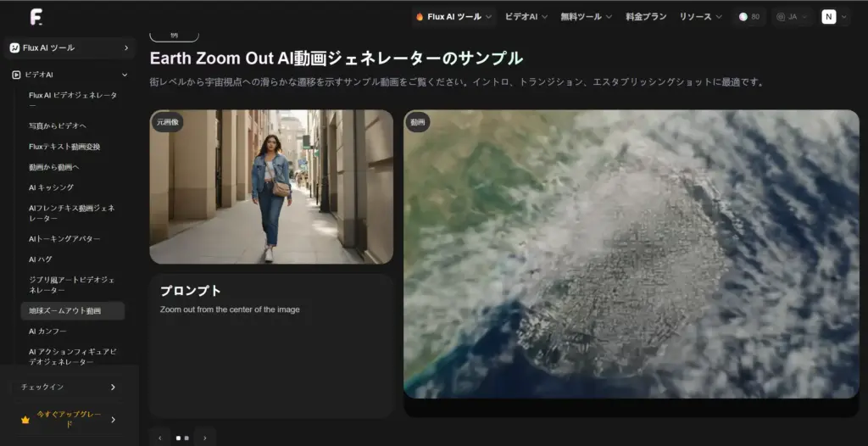This screenshot has height=446, width=868.
Task: Select the second carousel page dot
Action: 186,438
